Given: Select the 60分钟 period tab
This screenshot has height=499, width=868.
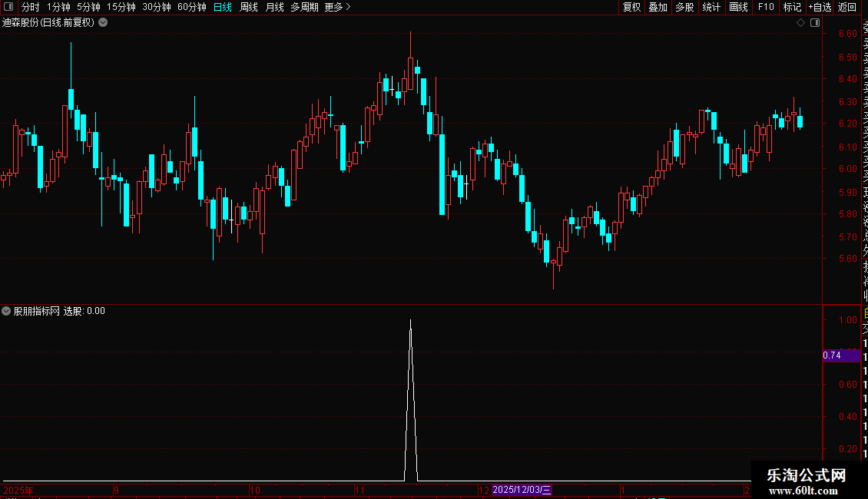Looking at the screenshot, I should 192,7.
